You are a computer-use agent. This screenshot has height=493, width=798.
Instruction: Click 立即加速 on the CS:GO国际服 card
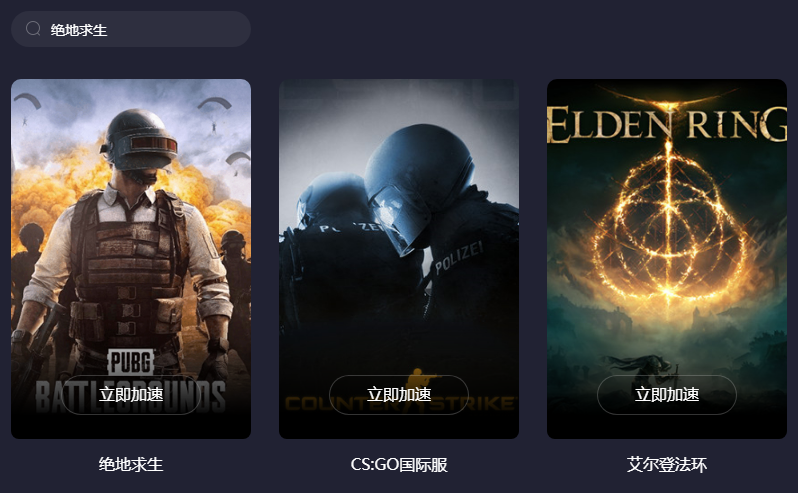tap(398, 394)
